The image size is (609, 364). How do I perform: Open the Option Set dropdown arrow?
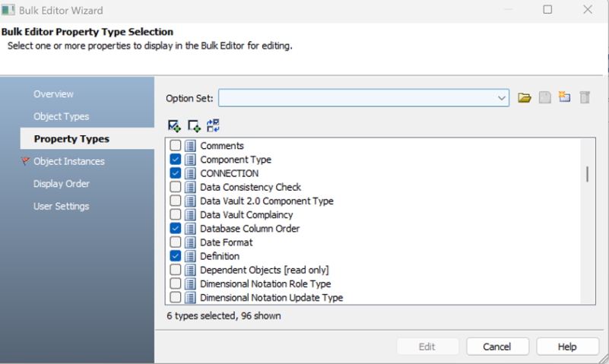click(502, 98)
